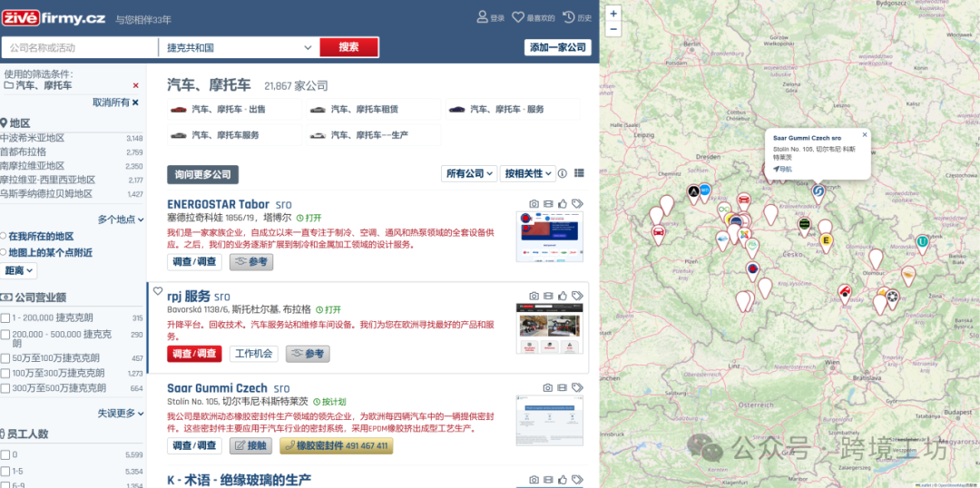Check the 100万至300万捷克克朗 box

click(x=5, y=374)
